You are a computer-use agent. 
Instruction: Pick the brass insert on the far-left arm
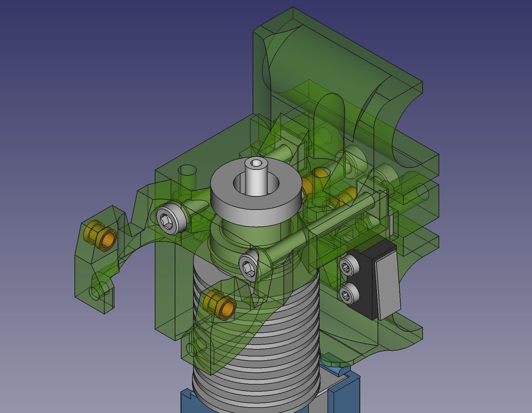coord(100,235)
